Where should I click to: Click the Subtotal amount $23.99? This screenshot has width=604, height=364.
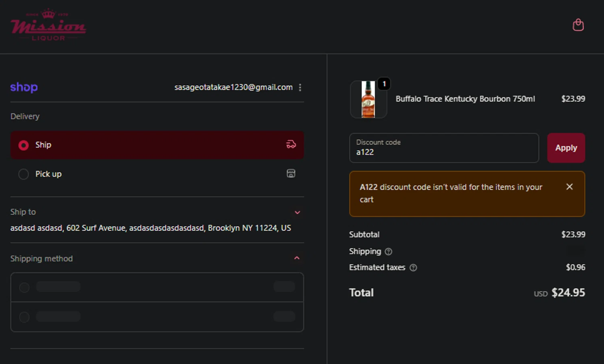[573, 234]
